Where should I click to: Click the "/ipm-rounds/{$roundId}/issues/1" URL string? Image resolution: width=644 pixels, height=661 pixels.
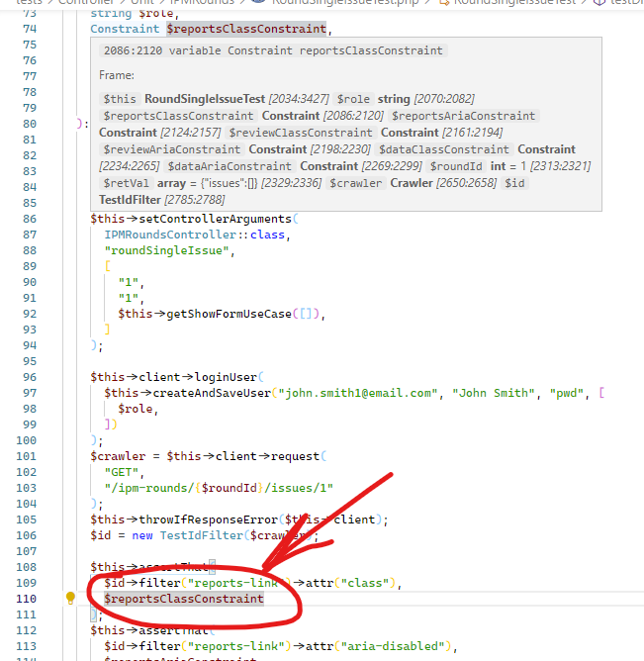click(x=219, y=488)
